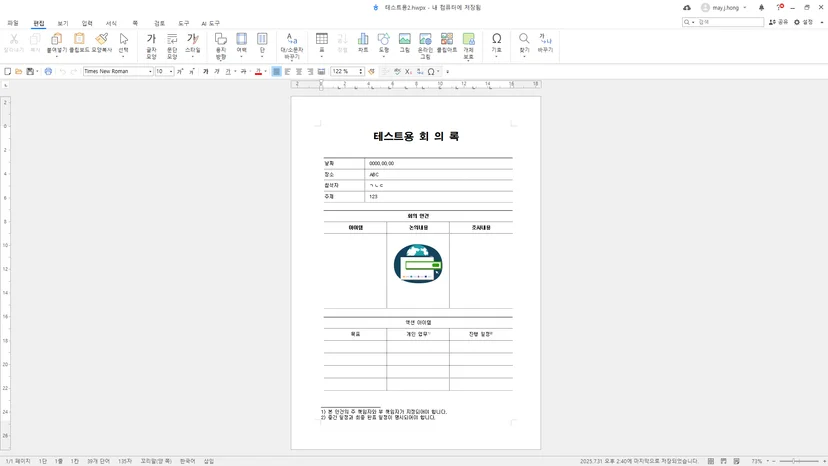Open the underline style dropdown arrow
This screenshot has height=466, width=828.
[x=235, y=71]
